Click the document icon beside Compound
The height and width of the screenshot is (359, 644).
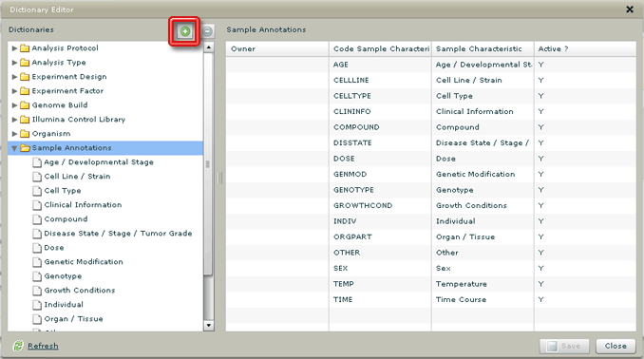[37, 219]
